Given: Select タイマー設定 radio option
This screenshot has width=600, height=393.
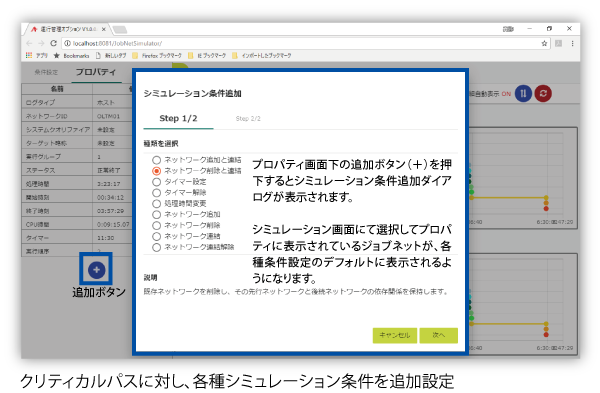Looking at the screenshot, I should (x=156, y=182).
